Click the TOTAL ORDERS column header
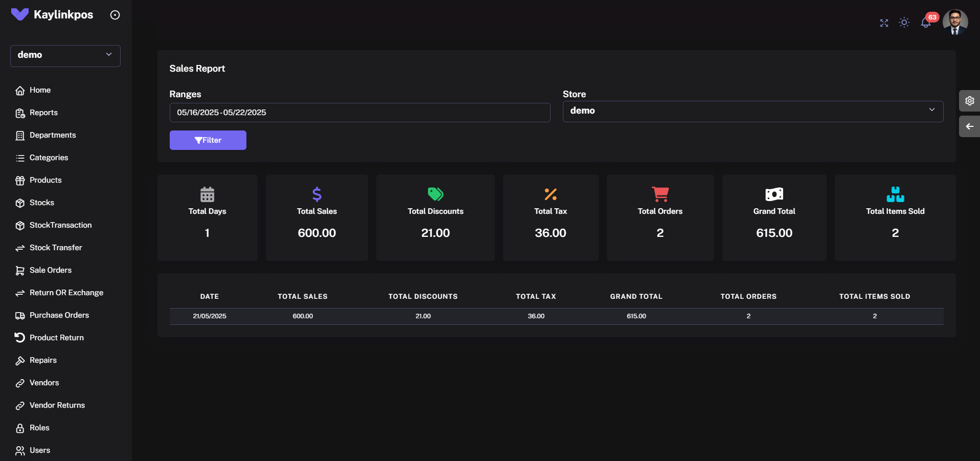The width and height of the screenshot is (980, 461). click(748, 296)
